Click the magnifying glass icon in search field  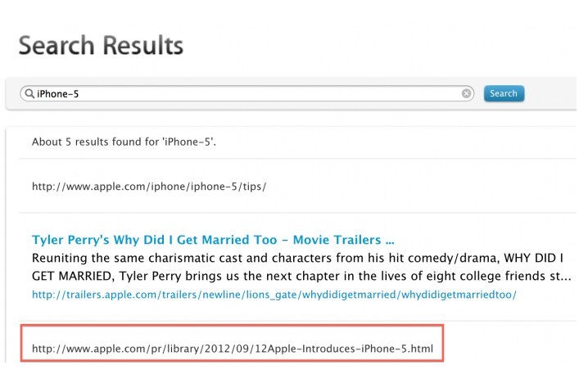pos(29,94)
